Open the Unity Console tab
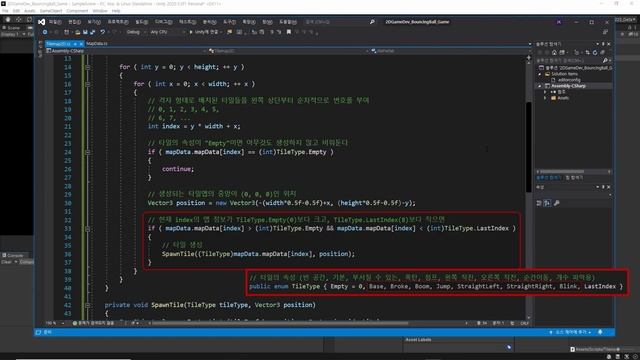The image size is (640, 360). (13, 256)
